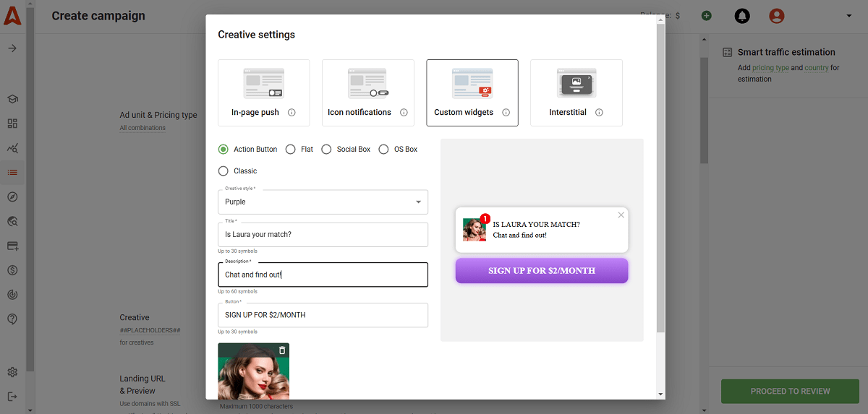868x414 pixels.
Task: Choose the Icon notifications format card
Action: pos(367,92)
